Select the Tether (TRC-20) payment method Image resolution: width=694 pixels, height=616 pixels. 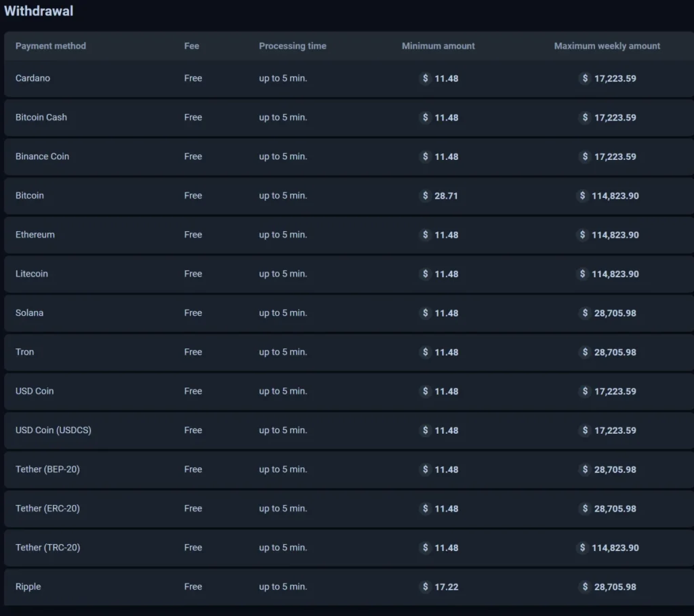click(x=48, y=548)
